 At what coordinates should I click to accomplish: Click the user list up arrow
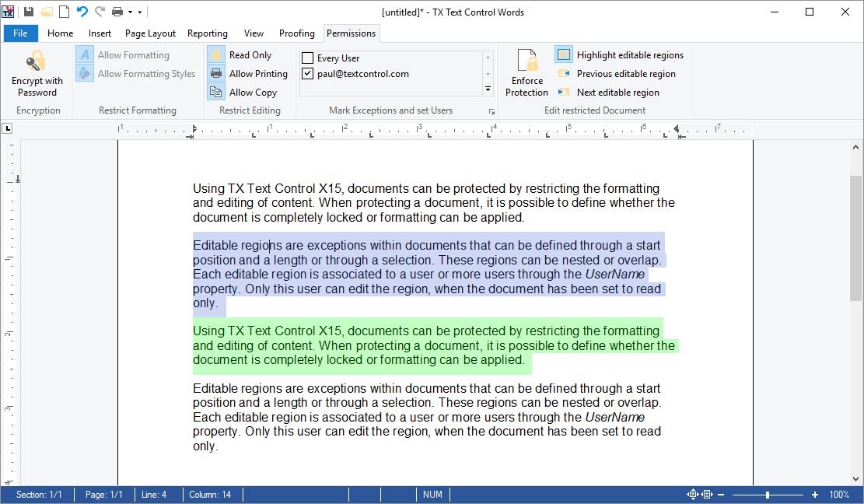488,58
